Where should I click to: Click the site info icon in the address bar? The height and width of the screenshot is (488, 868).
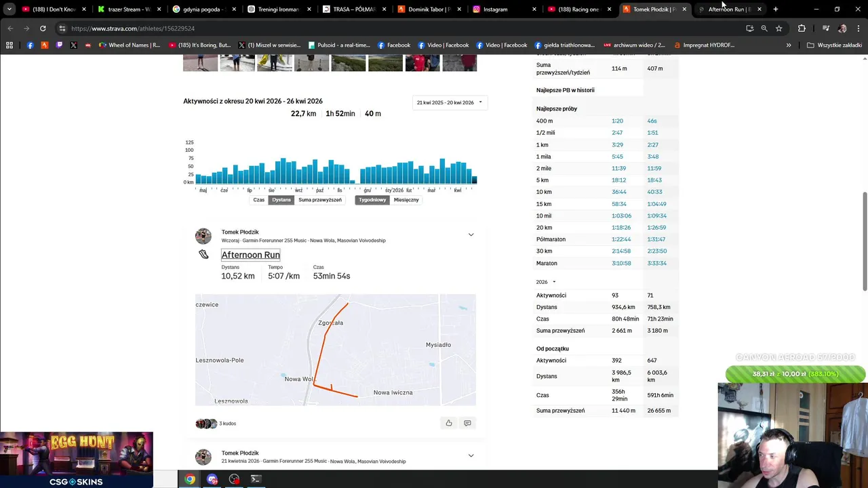(62, 28)
